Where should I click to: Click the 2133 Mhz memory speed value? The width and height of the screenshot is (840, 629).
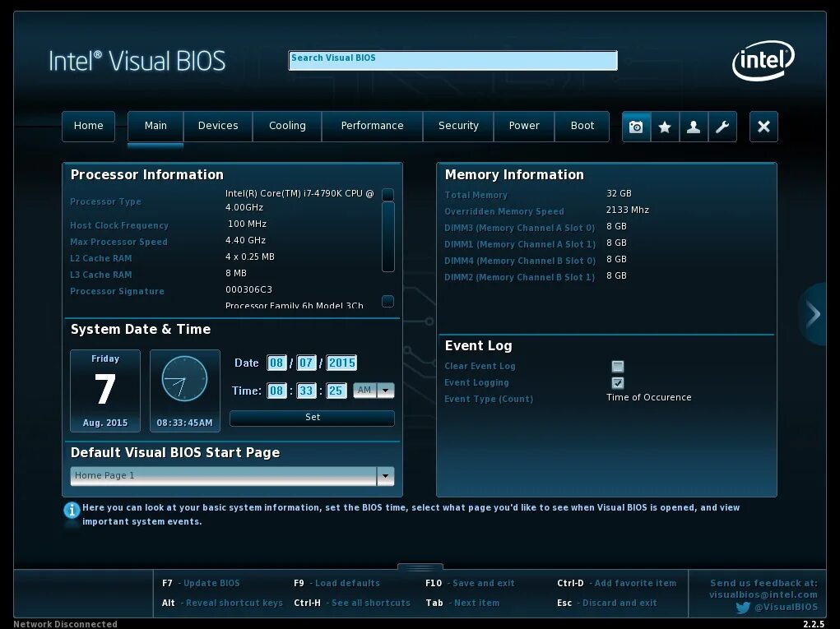[627, 210]
